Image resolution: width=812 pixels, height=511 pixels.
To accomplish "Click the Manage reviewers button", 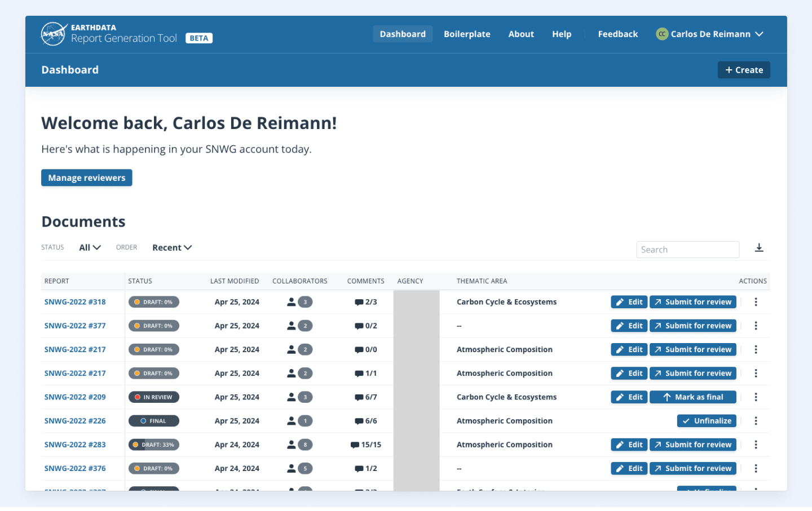I will click(86, 178).
